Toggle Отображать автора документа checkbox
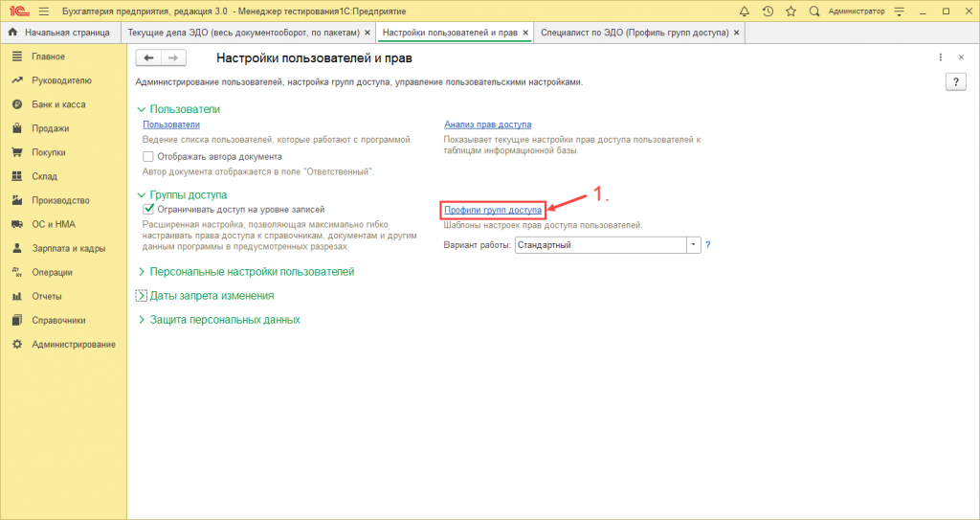Image resolution: width=980 pixels, height=520 pixels. [x=148, y=156]
